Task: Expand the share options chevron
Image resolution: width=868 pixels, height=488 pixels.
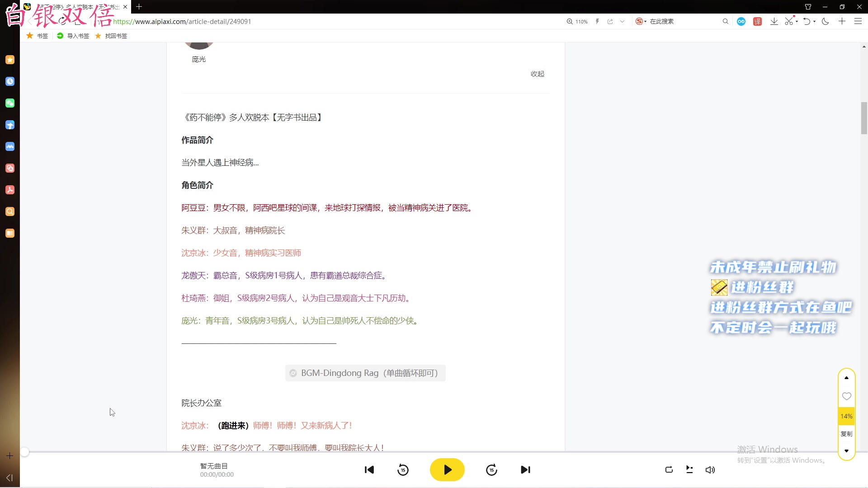Action: [623, 21]
